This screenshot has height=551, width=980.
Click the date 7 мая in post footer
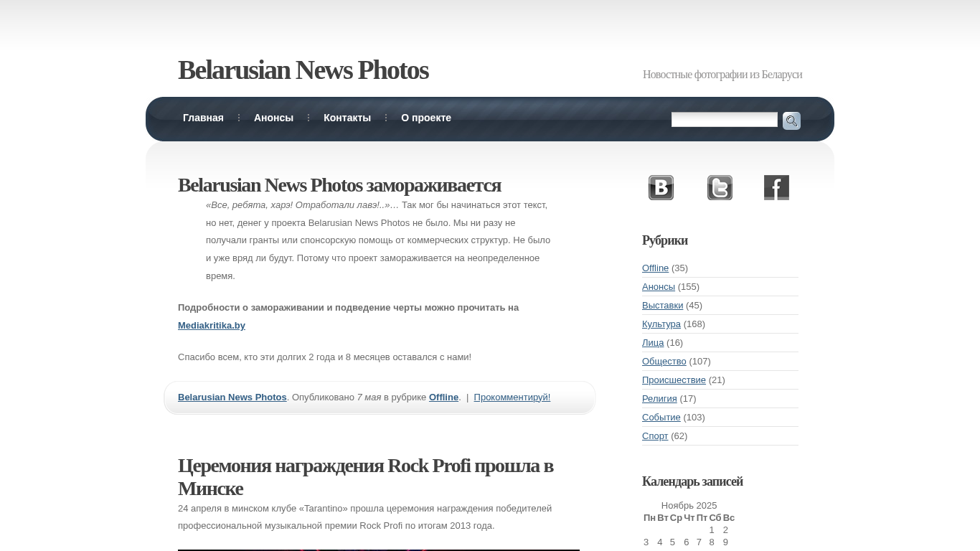(x=369, y=397)
